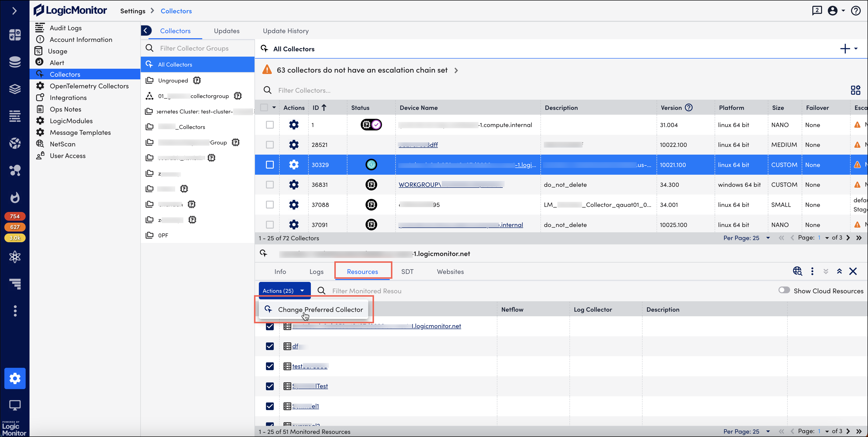Open Audit Logs in the settings menu
Image resolution: width=868 pixels, height=437 pixels.
click(66, 28)
